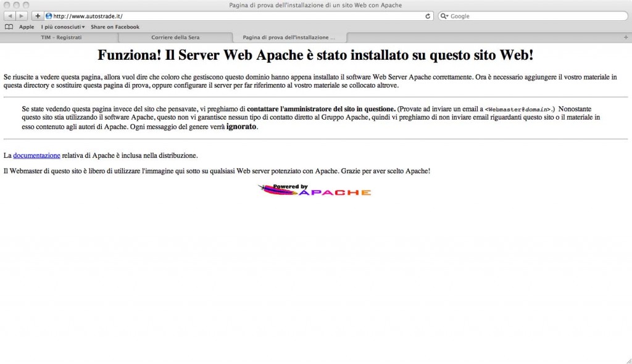Open the Apple bookmark
632x364 pixels.
pyautogui.click(x=27, y=27)
